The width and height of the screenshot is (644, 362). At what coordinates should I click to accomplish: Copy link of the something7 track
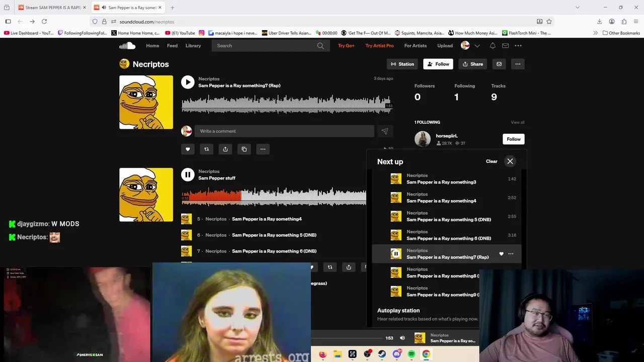point(244,149)
